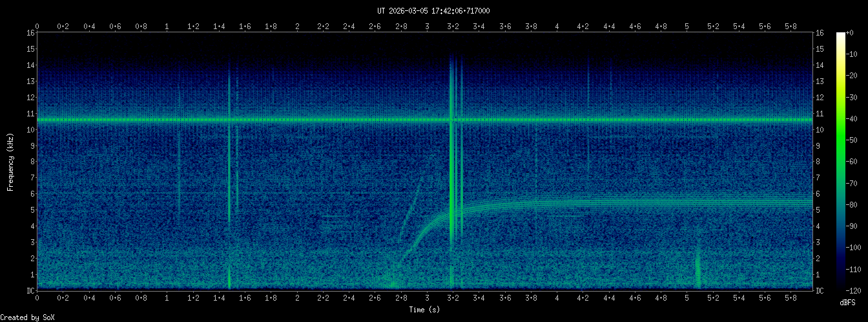Click the flat tone band near 5.5 kHz at 5 seconds
Screen dimensions: 868x322
pos(687,201)
